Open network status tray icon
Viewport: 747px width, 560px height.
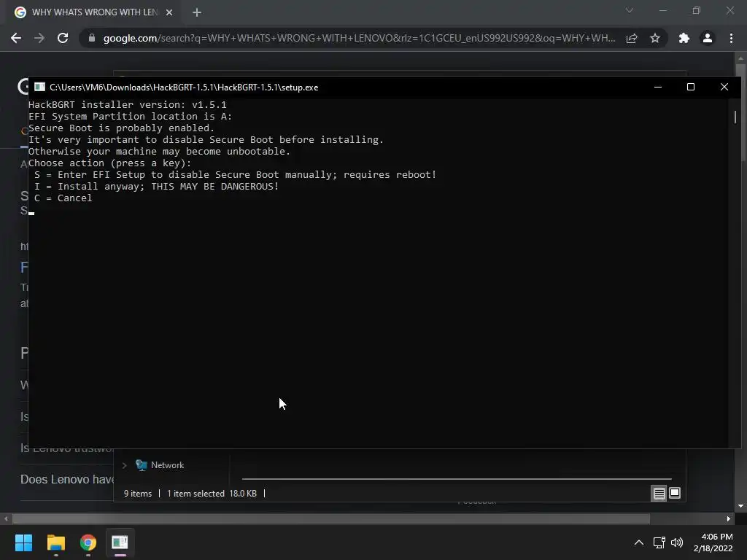(x=659, y=542)
